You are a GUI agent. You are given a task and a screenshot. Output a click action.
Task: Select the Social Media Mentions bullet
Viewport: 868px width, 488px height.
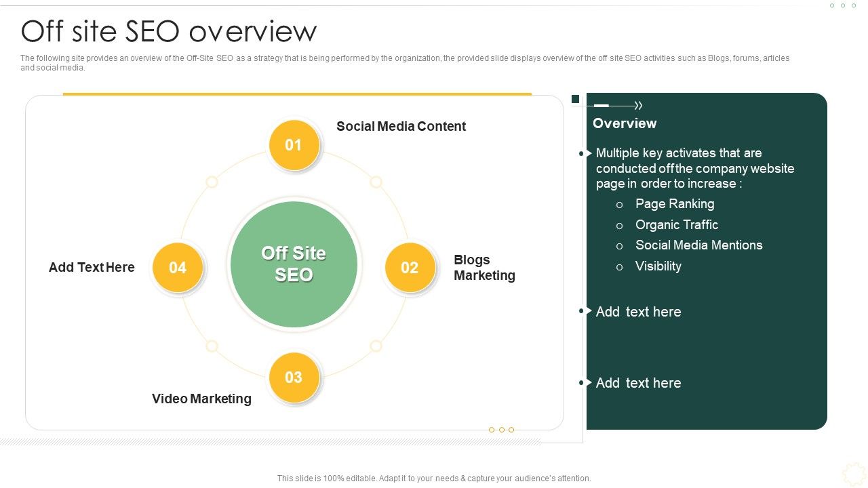click(698, 245)
